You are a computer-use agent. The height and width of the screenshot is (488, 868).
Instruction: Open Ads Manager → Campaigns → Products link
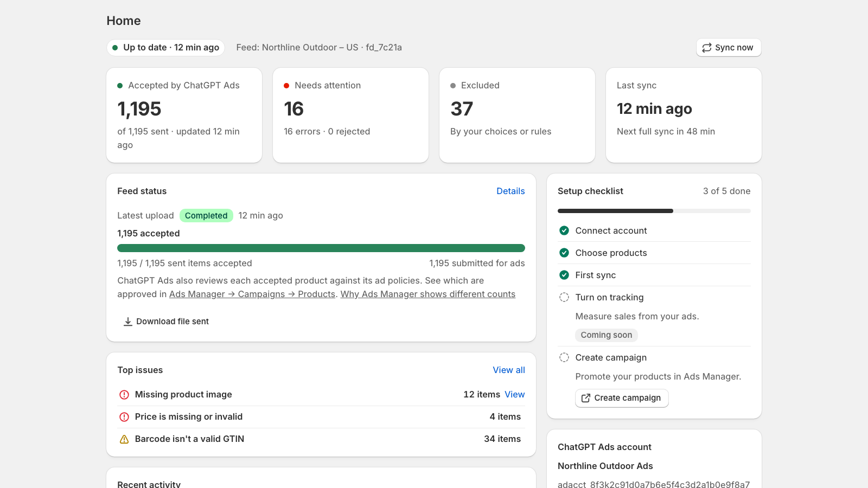coord(252,294)
